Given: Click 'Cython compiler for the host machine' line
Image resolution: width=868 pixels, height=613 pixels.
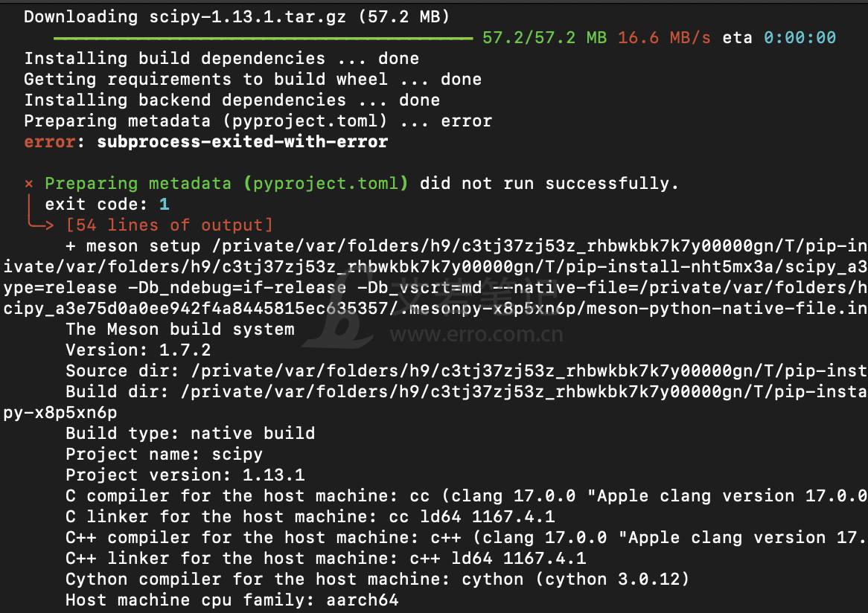Looking at the screenshot, I should 377,580.
